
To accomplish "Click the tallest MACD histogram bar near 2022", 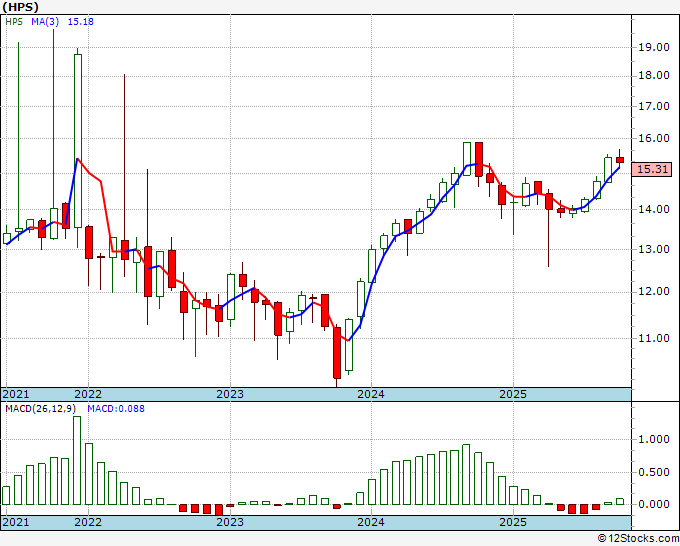I will [x=77, y=460].
